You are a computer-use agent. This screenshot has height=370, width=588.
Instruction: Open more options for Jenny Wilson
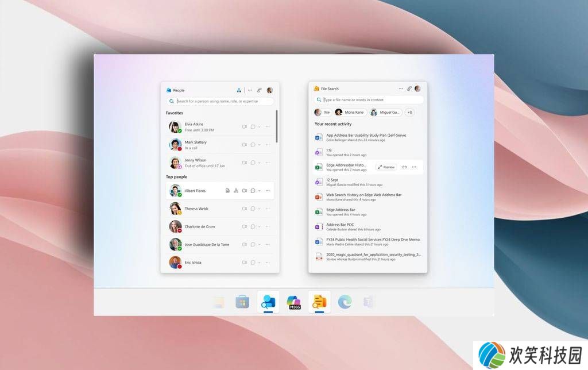tap(268, 163)
